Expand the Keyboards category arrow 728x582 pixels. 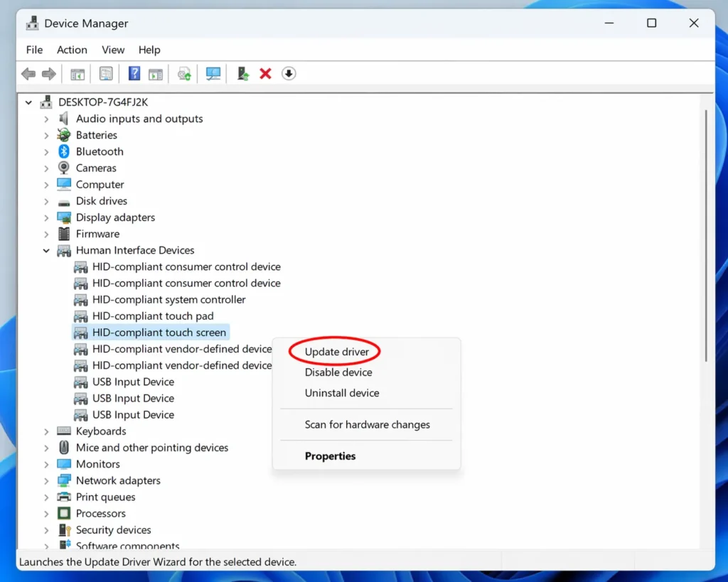point(46,431)
